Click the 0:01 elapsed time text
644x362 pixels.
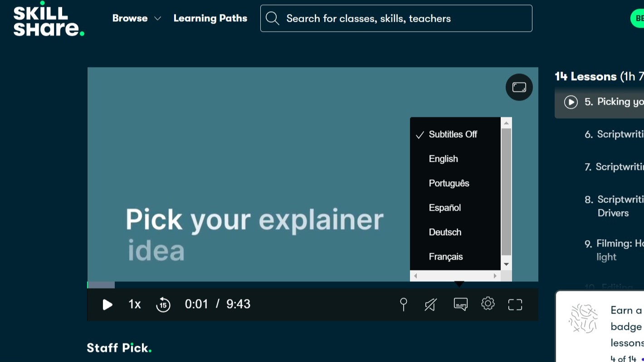coord(196,304)
